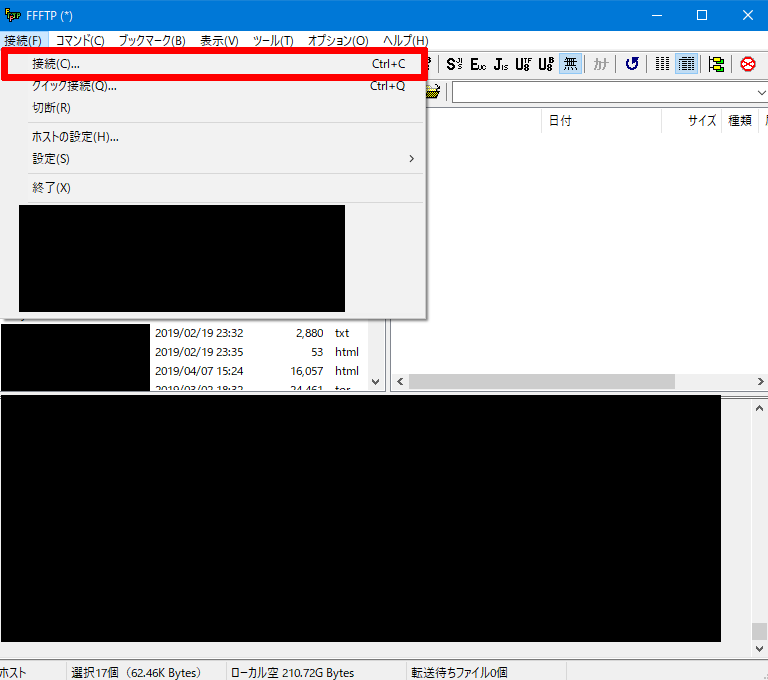Open the remote path dropdown arrow

(761, 93)
